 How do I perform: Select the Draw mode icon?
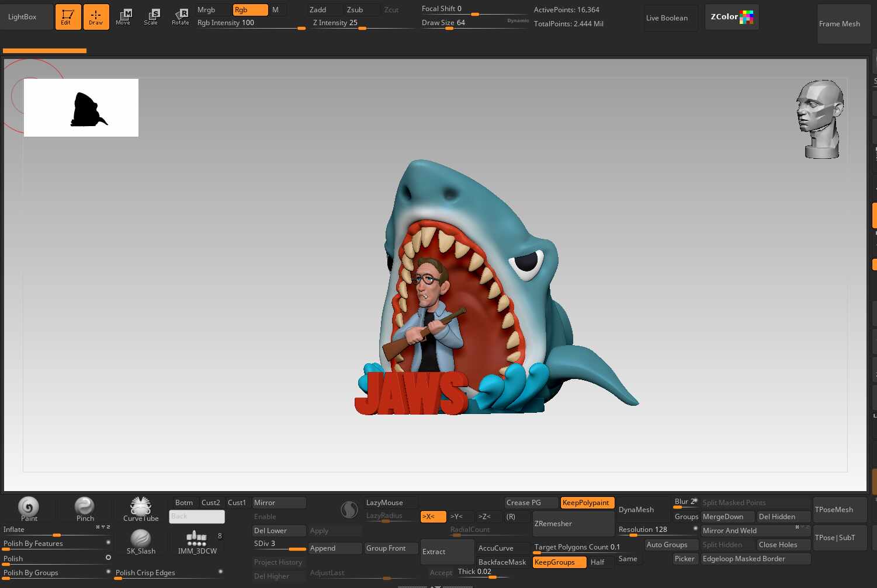pos(96,17)
